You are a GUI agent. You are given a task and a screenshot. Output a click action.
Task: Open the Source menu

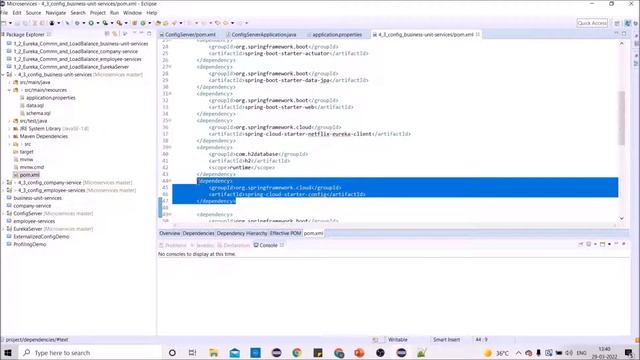click(x=33, y=13)
